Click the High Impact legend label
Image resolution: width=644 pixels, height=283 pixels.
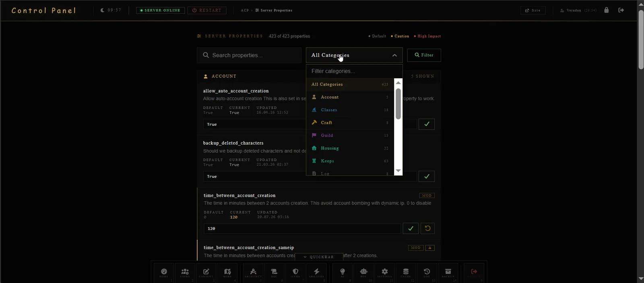click(x=427, y=36)
